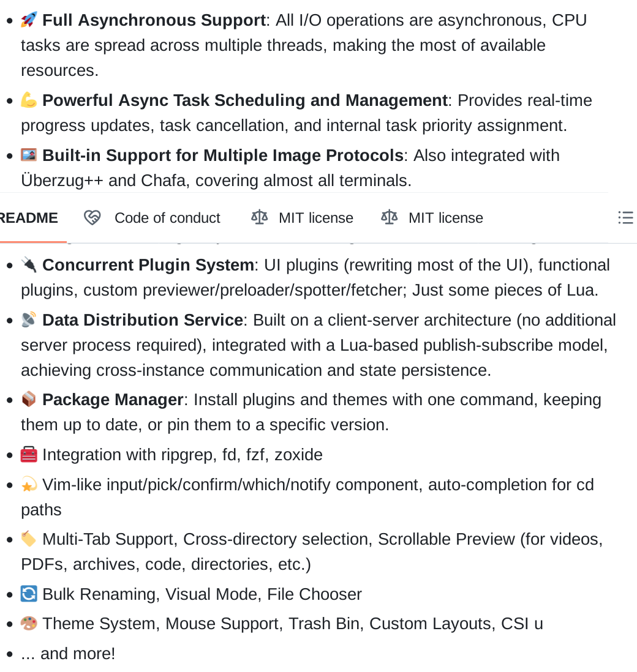Image resolution: width=637 pixels, height=672 pixels.
Task: Click the Data Distribution Service bold text
Action: (x=143, y=320)
